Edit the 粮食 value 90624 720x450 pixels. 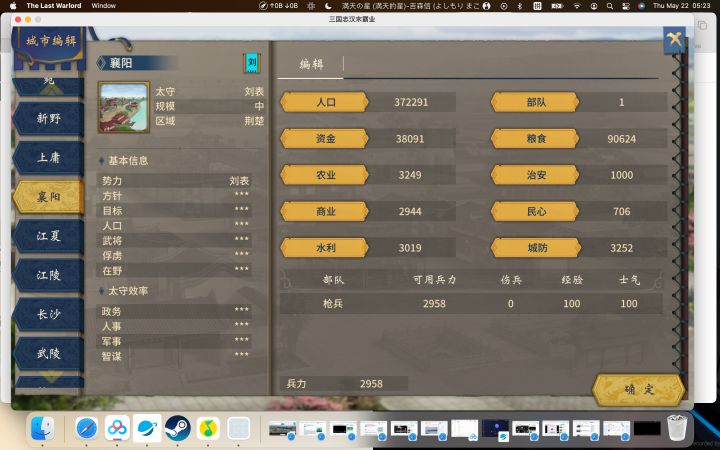[621, 139]
